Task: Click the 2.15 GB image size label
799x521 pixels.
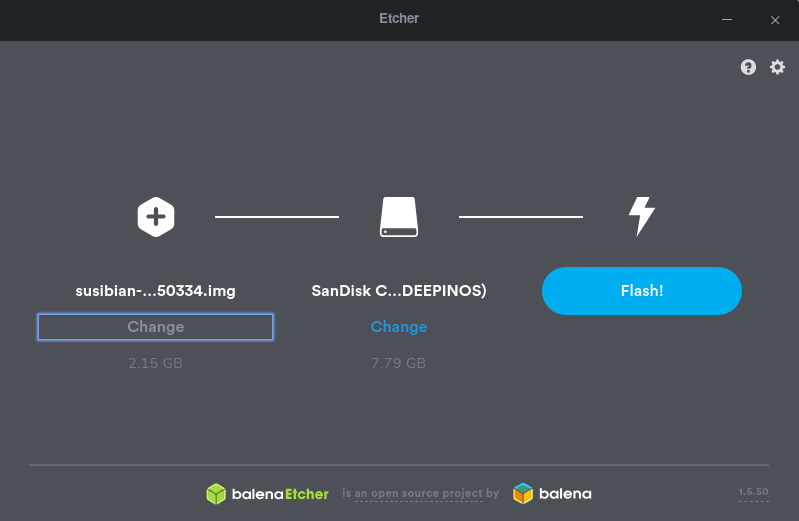Action: coord(155,363)
